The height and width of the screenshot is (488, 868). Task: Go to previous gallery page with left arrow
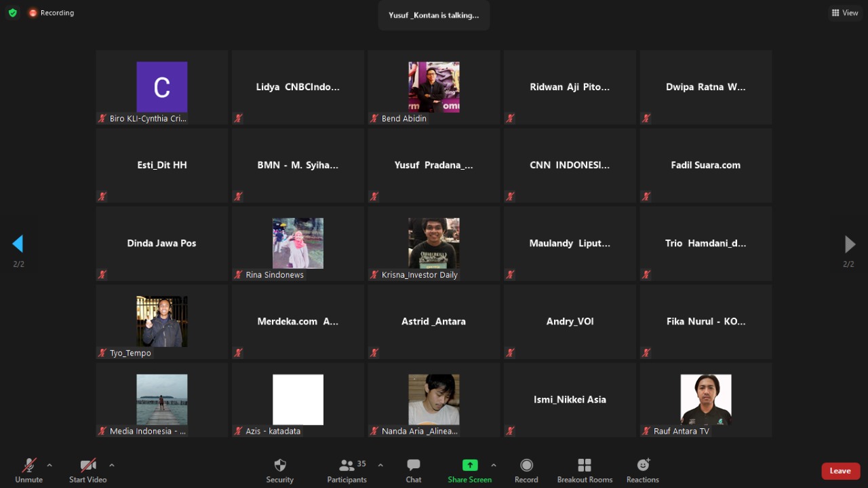pos(18,244)
